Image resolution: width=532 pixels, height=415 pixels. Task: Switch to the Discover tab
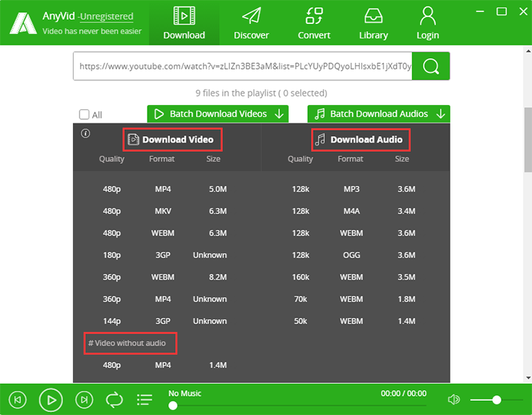(251, 23)
